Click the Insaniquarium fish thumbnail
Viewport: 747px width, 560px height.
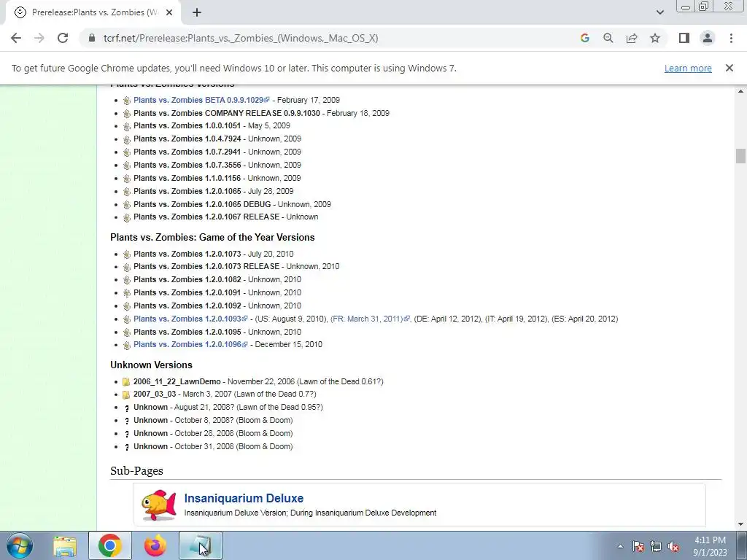158,505
